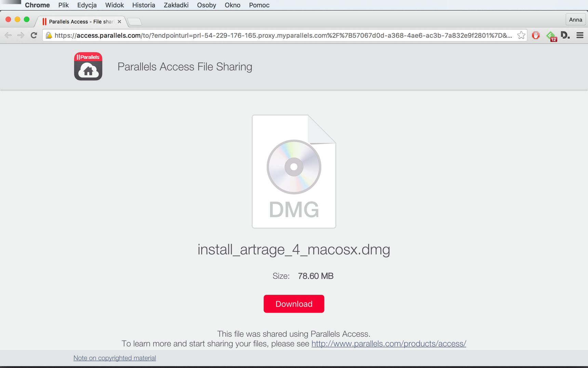The width and height of the screenshot is (588, 368).
Task: Open the Chrome hamburger menu
Action: click(x=580, y=35)
